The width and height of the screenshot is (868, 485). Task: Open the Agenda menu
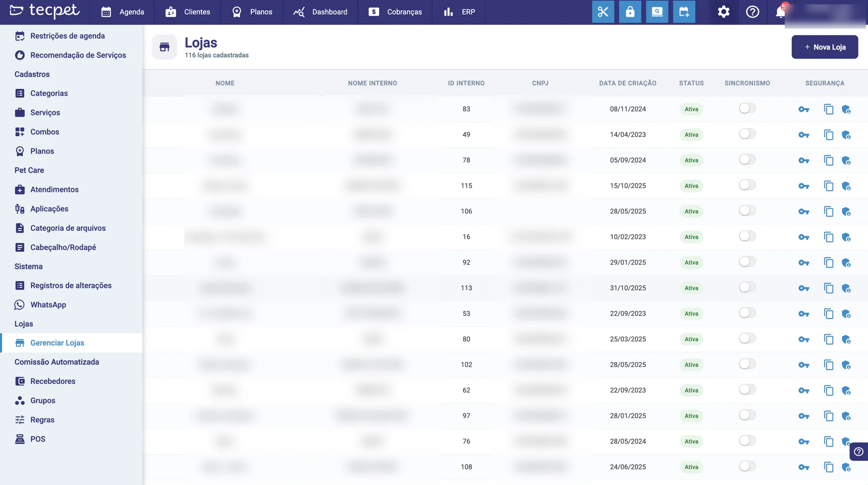click(x=122, y=12)
